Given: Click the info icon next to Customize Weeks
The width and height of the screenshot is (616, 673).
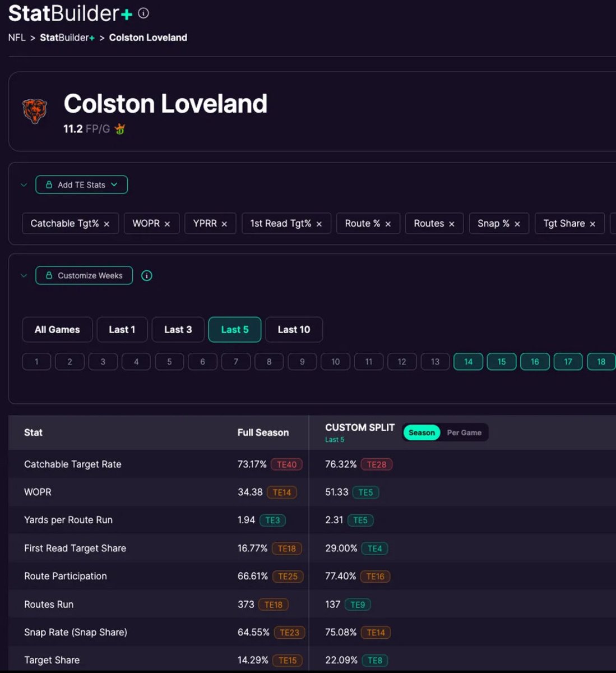Looking at the screenshot, I should coord(147,275).
